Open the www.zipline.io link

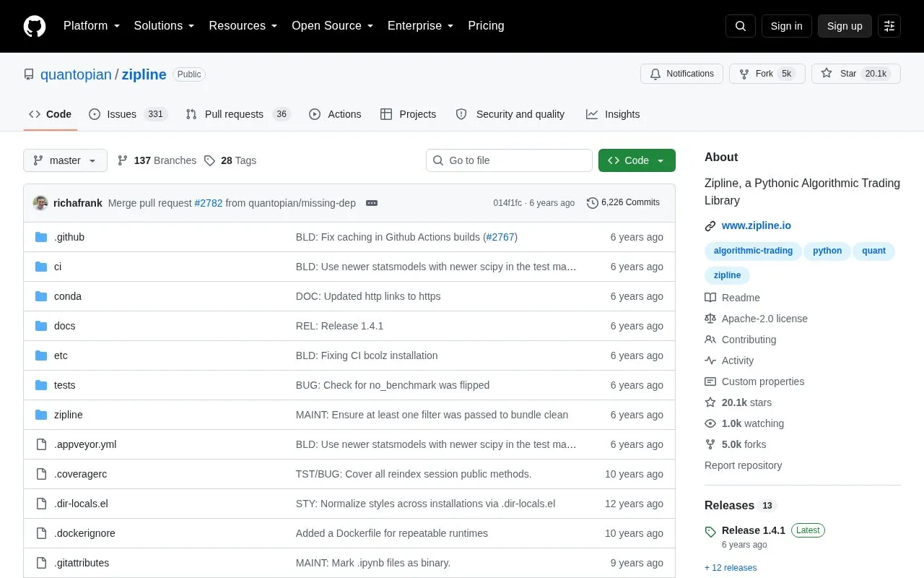[757, 225]
